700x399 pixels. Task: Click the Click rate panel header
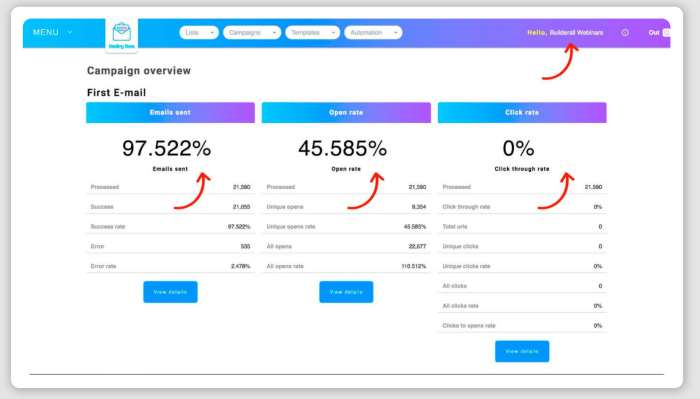point(522,112)
